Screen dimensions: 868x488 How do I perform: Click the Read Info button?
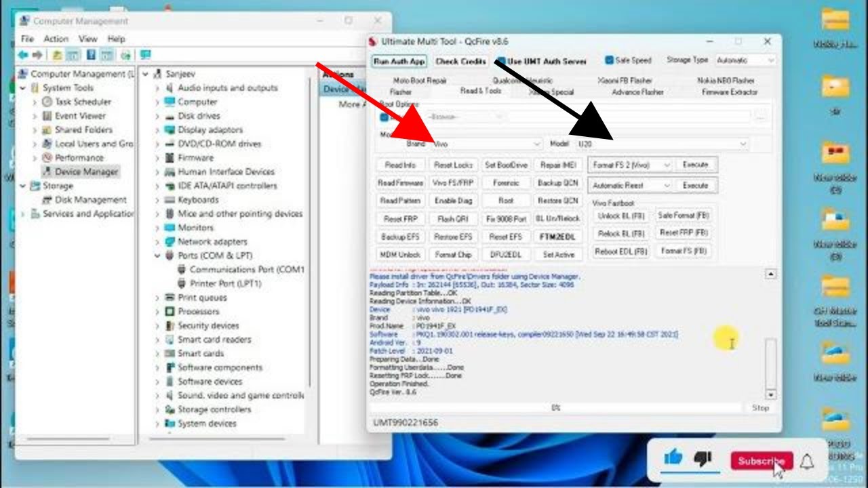tap(401, 165)
